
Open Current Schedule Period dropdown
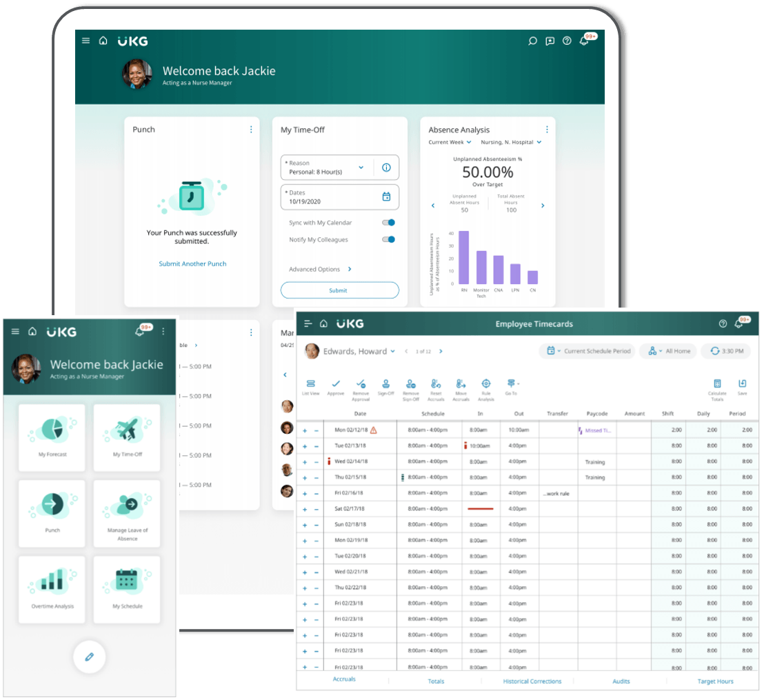pyautogui.click(x=587, y=351)
